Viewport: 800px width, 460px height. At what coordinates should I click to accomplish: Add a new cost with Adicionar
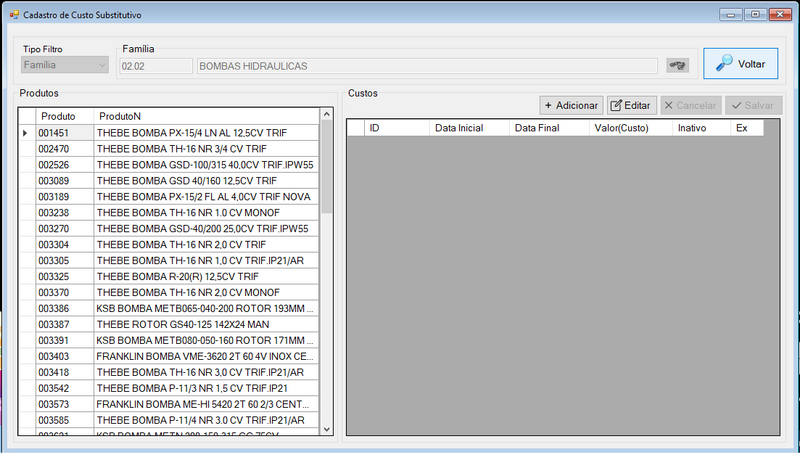(571, 105)
